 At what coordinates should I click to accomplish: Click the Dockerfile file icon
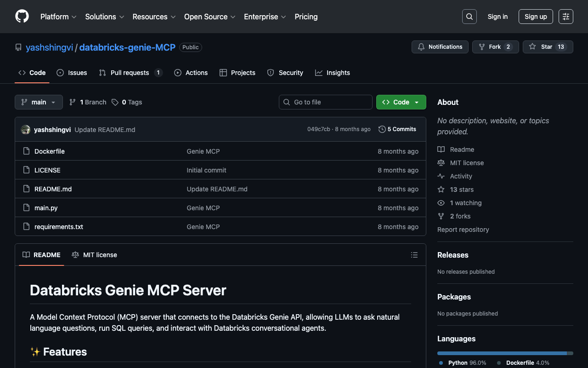pos(27,151)
